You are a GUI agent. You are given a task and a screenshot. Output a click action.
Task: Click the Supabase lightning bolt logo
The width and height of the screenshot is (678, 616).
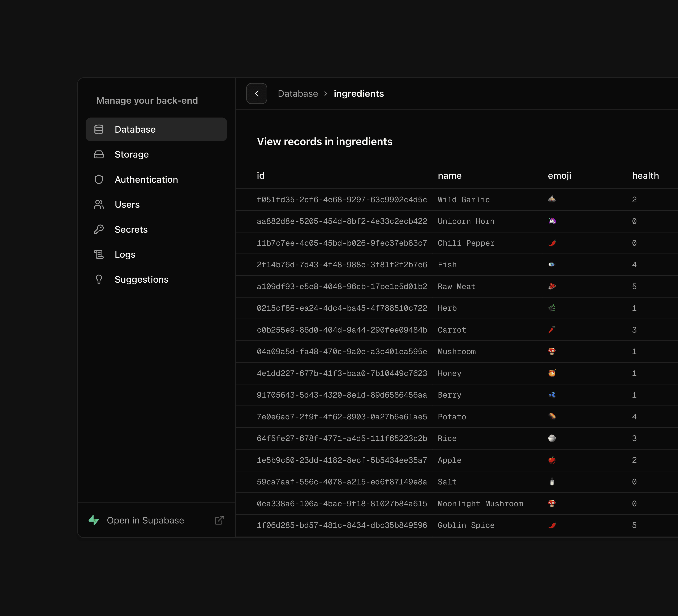coord(94,520)
